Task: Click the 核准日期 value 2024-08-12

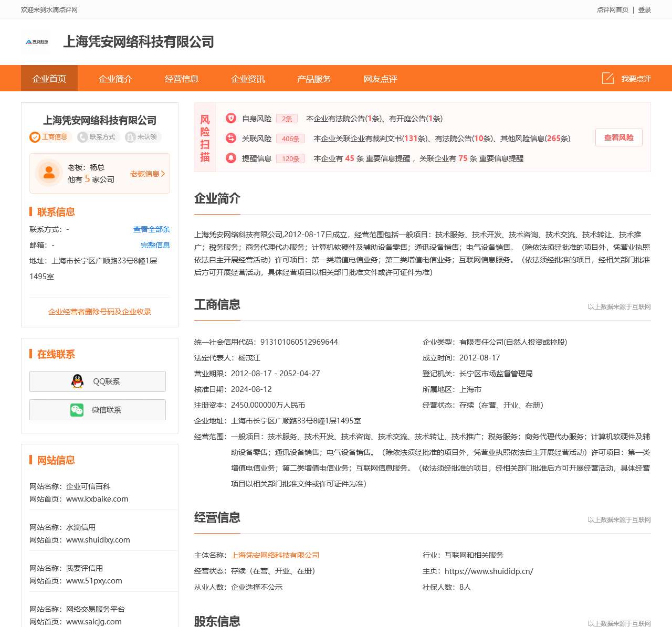Action: click(x=251, y=389)
